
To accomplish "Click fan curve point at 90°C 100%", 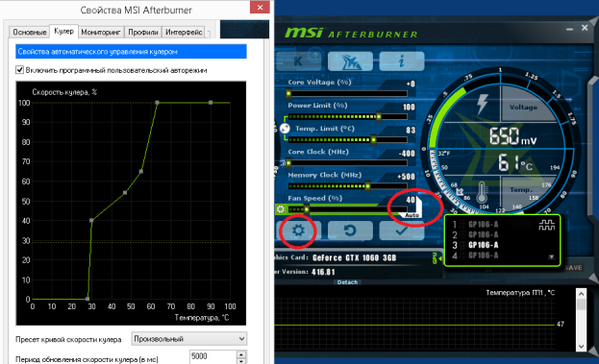I will [x=211, y=103].
